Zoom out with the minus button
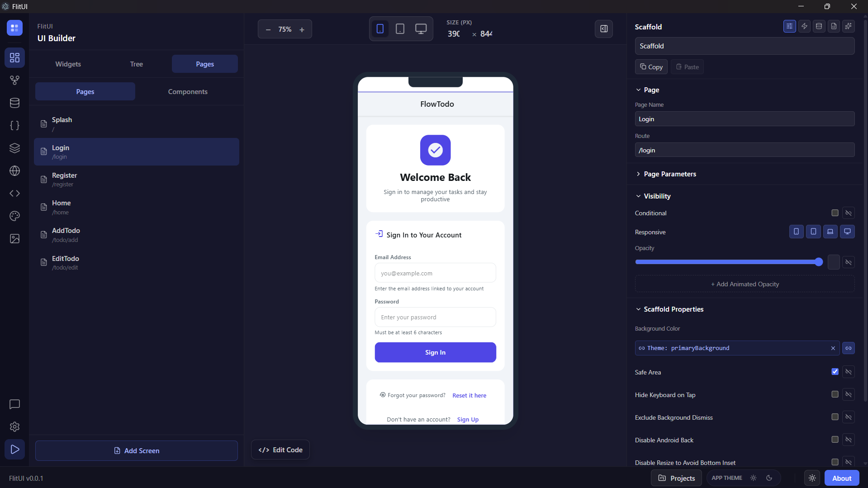 268,29
